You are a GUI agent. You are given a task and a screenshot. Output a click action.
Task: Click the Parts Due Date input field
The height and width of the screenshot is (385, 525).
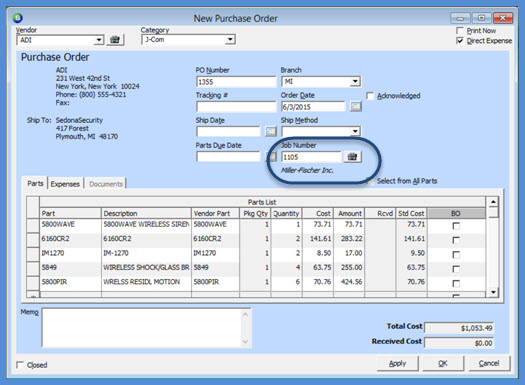228,157
